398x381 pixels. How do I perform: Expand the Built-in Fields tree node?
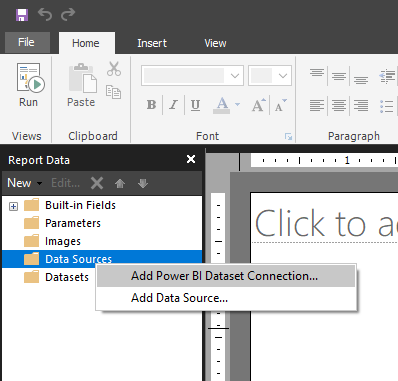pyautogui.click(x=13, y=206)
